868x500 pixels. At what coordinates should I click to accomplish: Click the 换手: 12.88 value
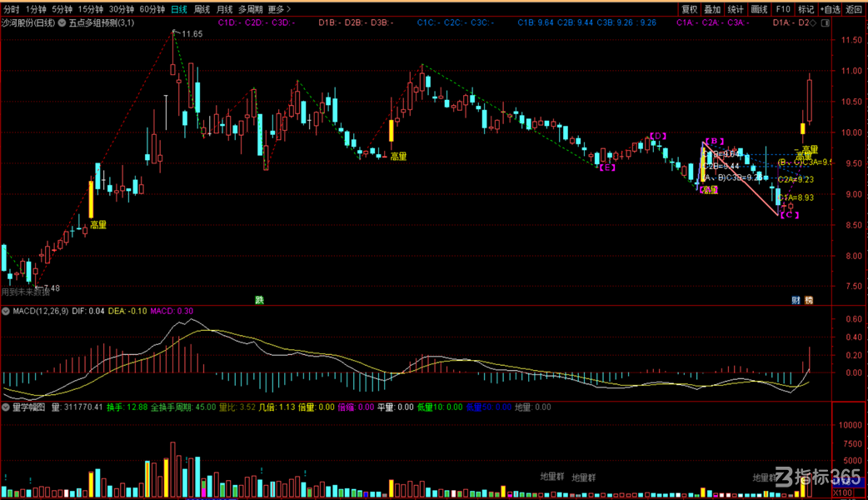[127, 407]
